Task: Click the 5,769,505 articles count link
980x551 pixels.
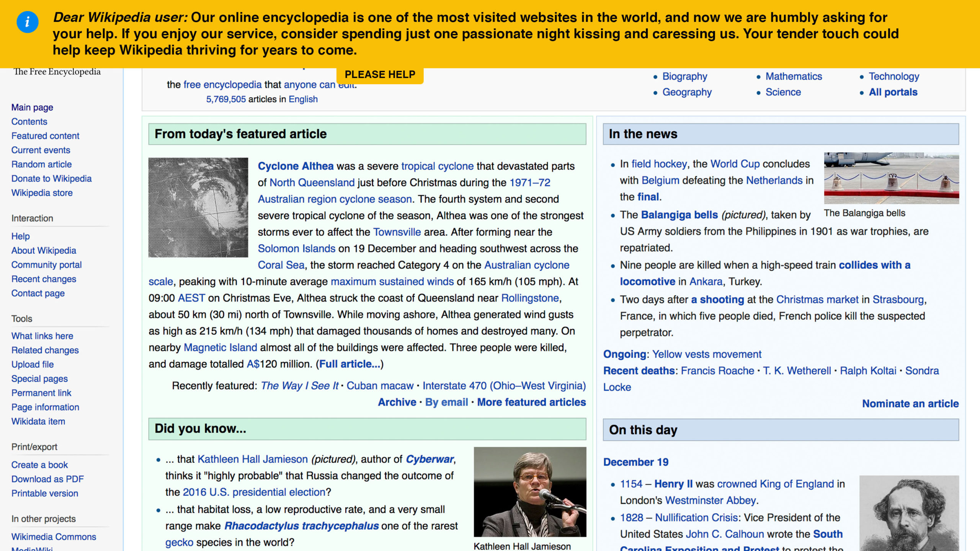Action: [x=226, y=99]
